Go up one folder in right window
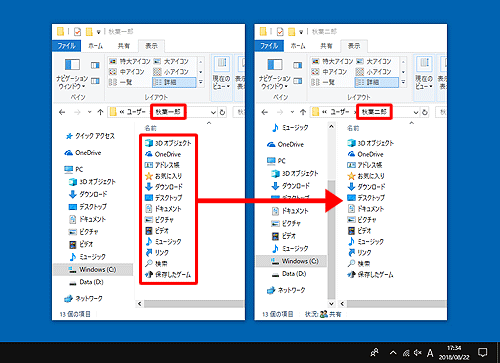Image resolution: width=500 pixels, height=363 pixels. (x=303, y=112)
